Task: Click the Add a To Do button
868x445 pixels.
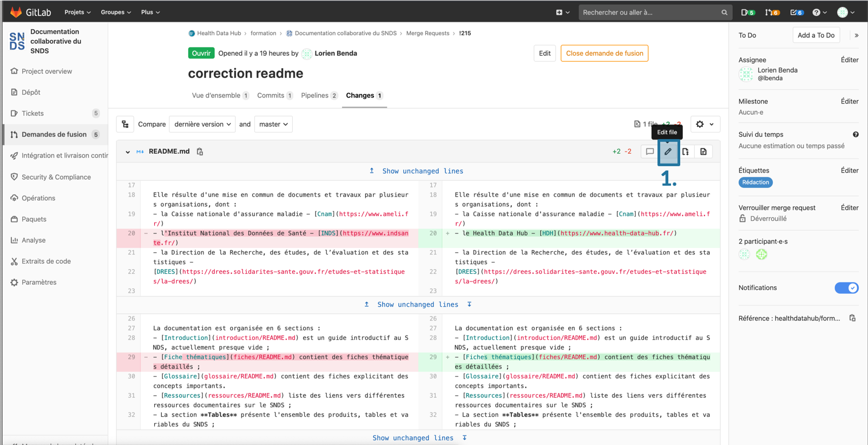Action: click(x=816, y=35)
